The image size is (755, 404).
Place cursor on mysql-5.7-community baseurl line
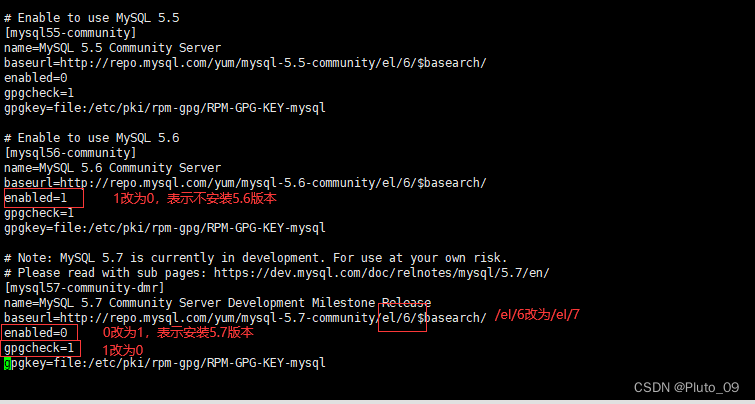246,318
